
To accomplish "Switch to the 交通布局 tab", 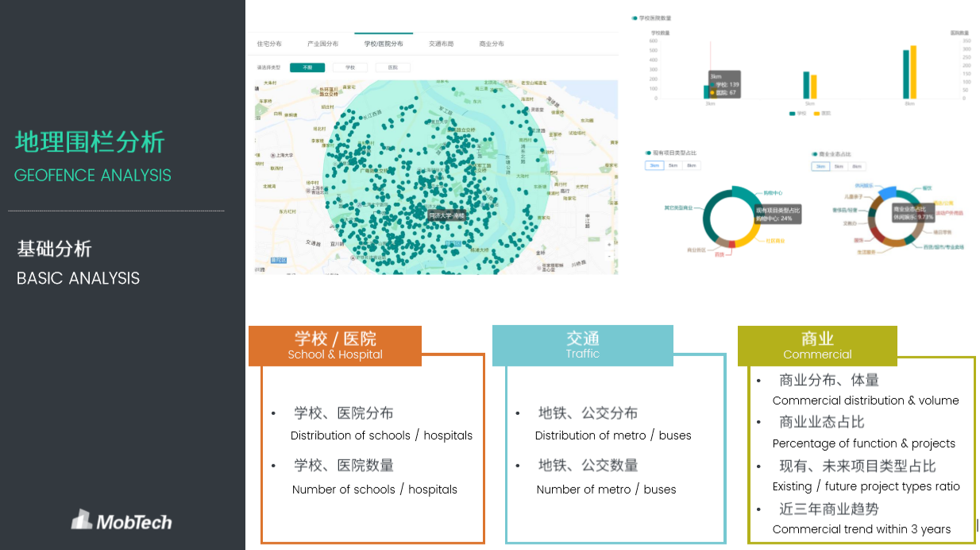I will 441,44.
